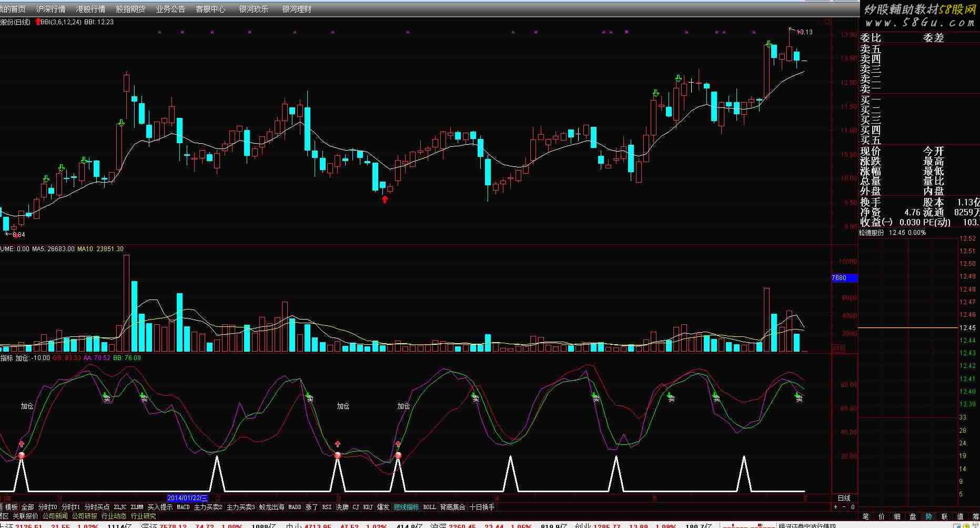Switch to the 十日换手 indicator tab
The height and width of the screenshot is (528, 980).
pyautogui.click(x=482, y=507)
